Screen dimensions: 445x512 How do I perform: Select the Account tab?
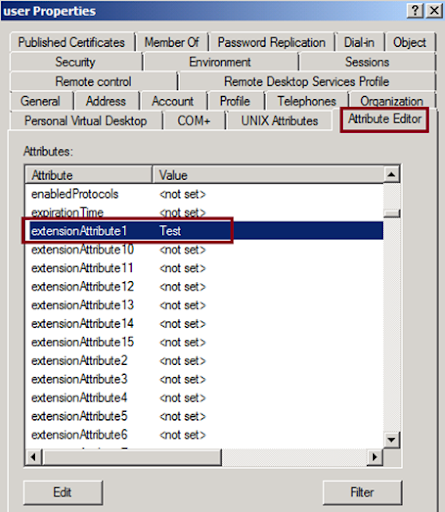(173, 101)
